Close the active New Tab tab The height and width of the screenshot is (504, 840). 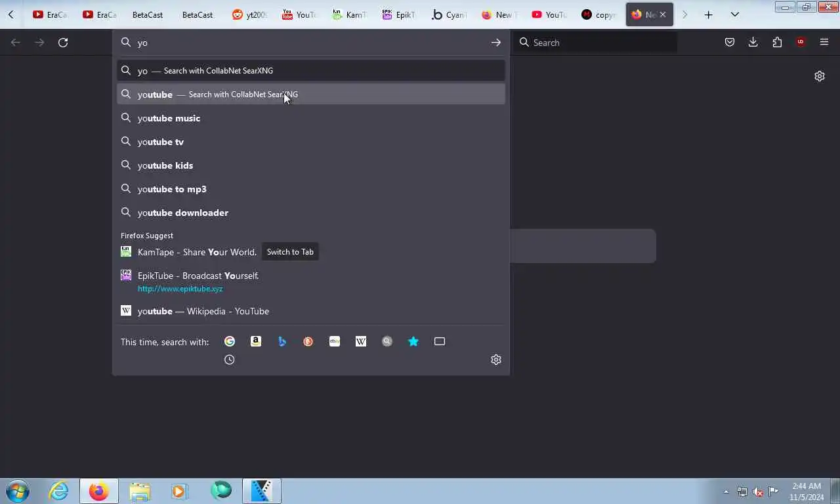(x=663, y=14)
